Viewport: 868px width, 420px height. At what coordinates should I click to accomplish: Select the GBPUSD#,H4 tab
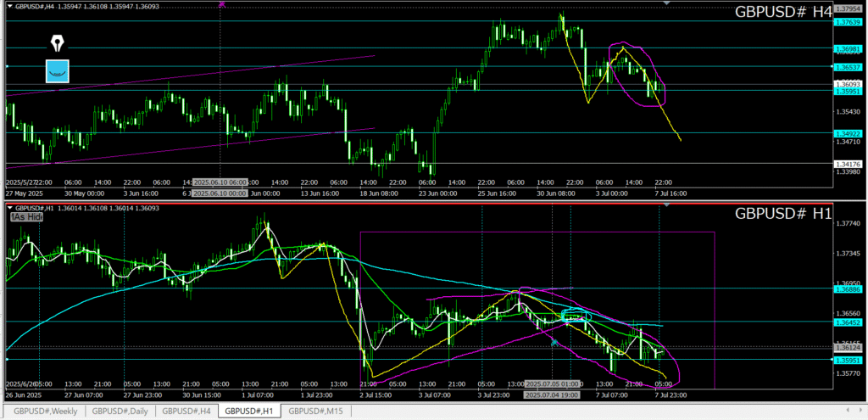[x=184, y=411]
